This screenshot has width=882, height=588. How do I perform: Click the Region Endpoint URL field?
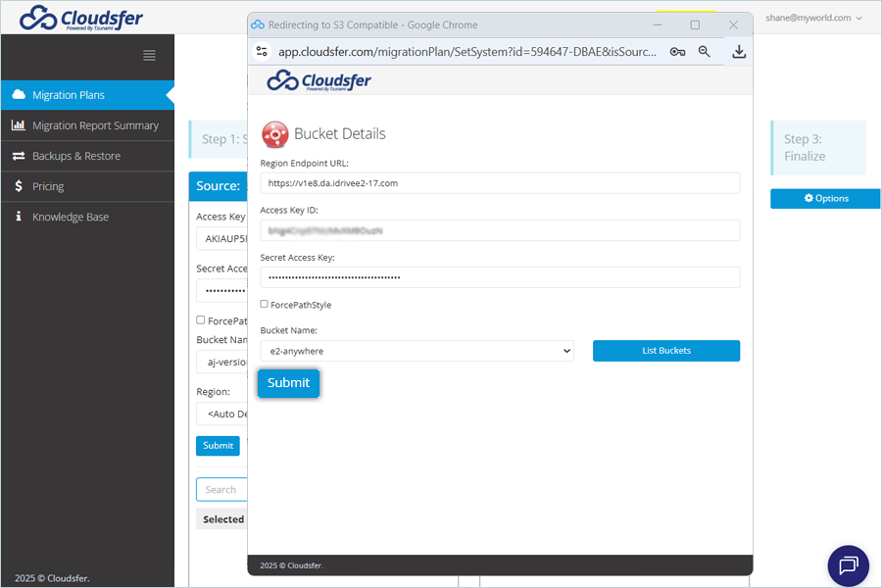coord(500,183)
